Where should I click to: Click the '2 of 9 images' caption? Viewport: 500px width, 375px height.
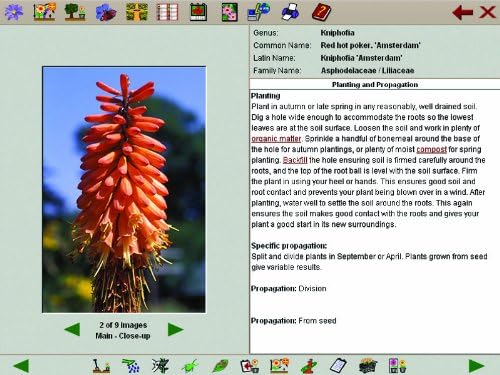tap(123, 325)
